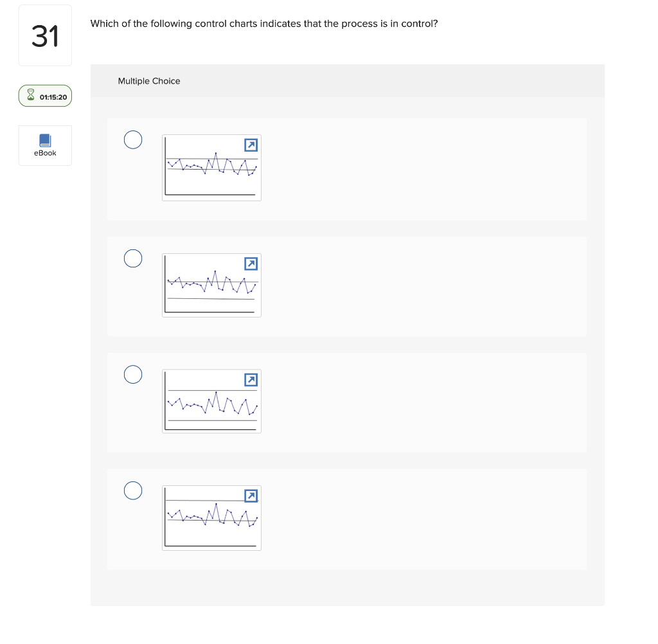The width and height of the screenshot is (658, 644).
Task: Click the eBook label link
Action: coord(44,153)
